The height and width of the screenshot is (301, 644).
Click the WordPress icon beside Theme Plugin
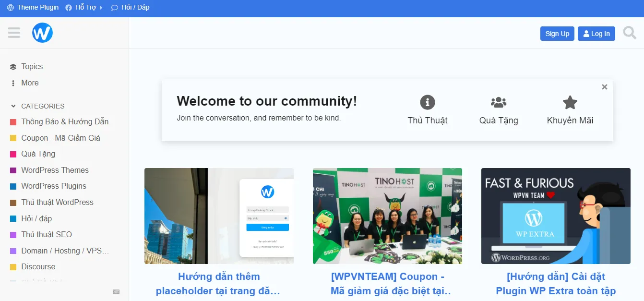(x=11, y=8)
